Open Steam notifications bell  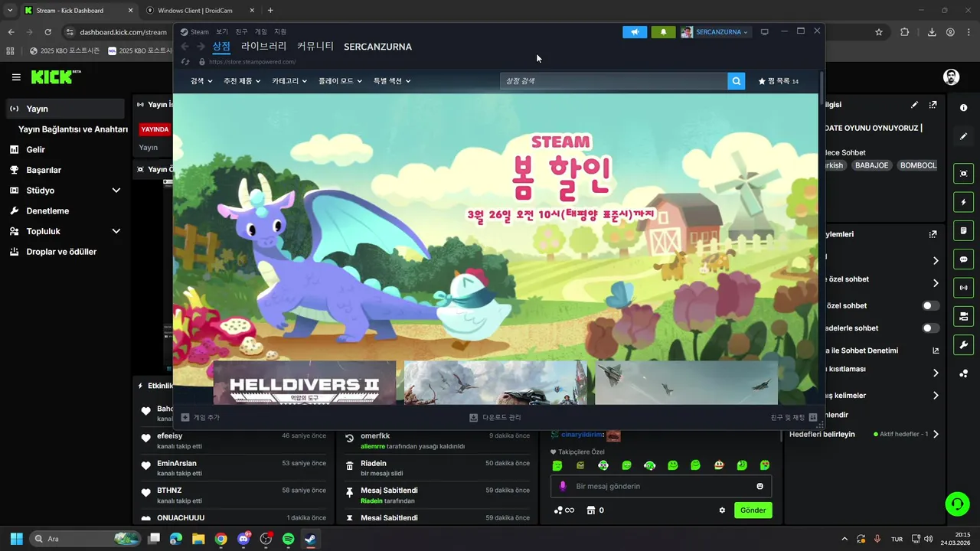663,32
